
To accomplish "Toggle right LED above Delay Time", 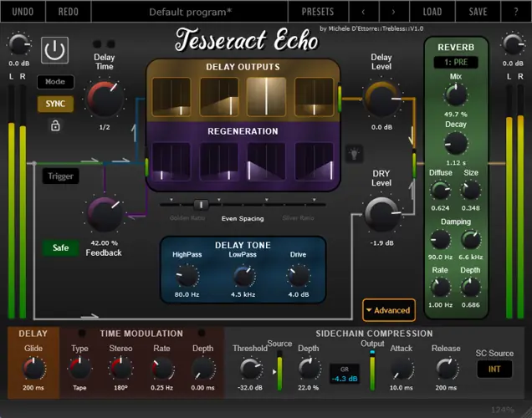I will point(111,44).
